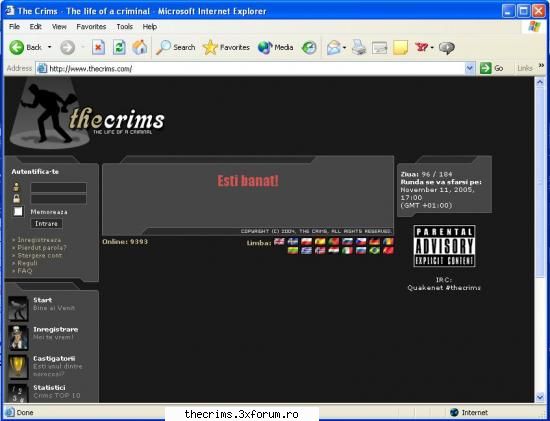Viewport: 550px width, 421px height.
Task: Select the German flag language
Action: (x=375, y=241)
